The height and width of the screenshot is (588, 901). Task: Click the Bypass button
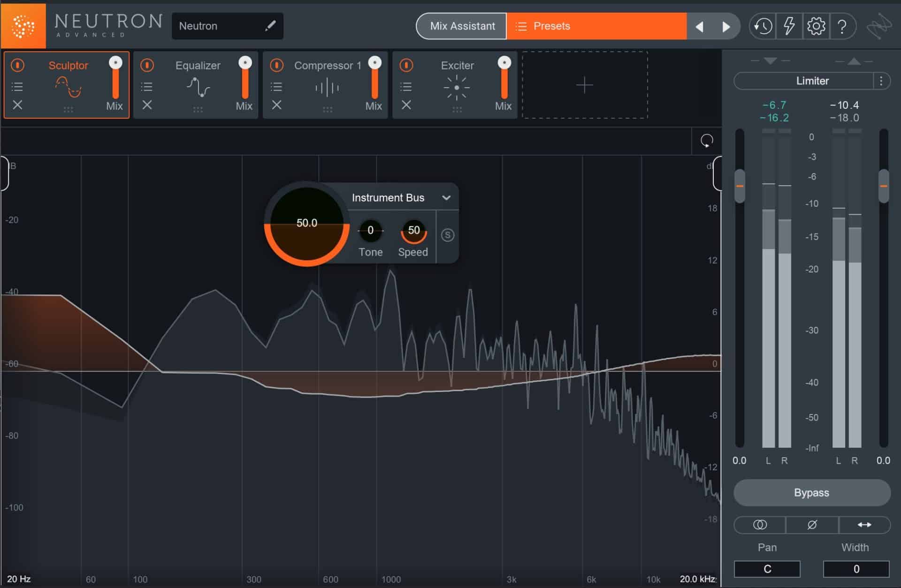pos(811,492)
